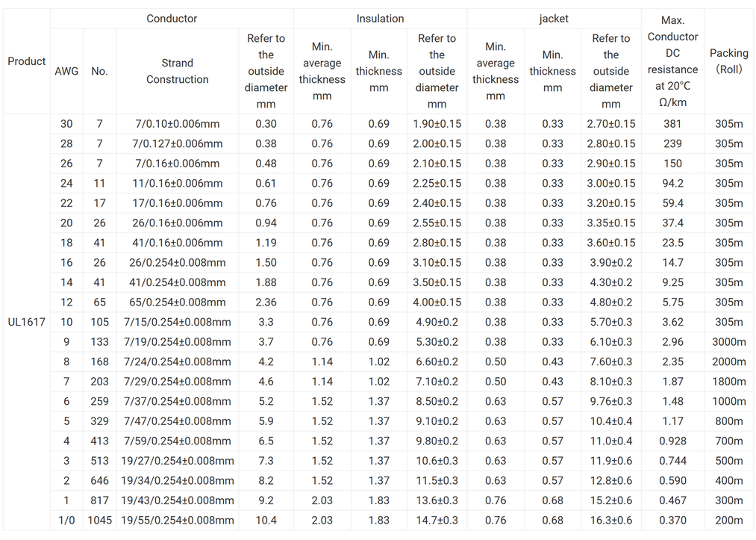Click the 4.90±0.2 insulation diameter cell

click(437, 323)
